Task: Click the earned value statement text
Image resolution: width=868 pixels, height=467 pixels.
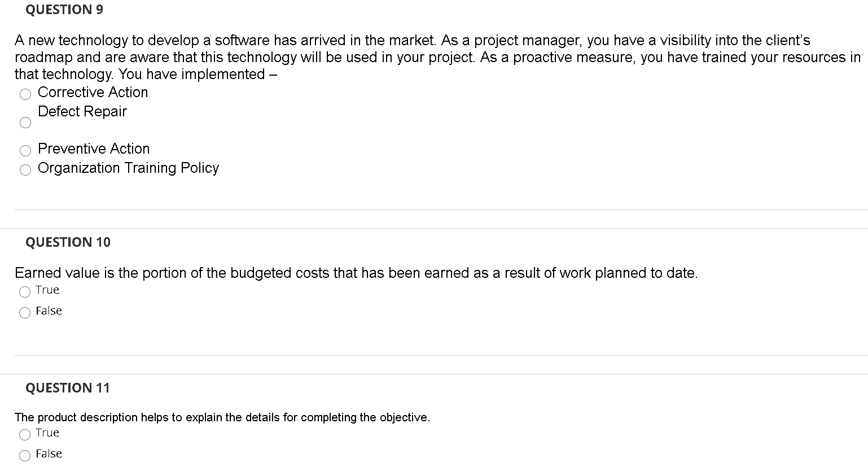Action: (356, 273)
